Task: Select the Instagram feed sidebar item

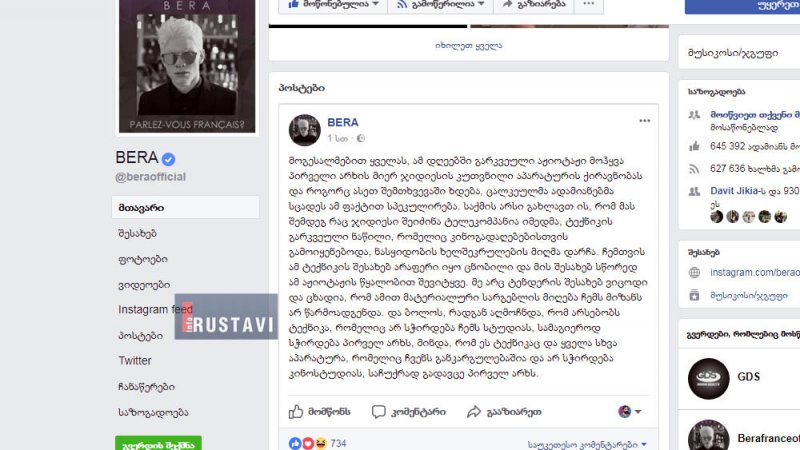Action: pyautogui.click(x=155, y=310)
